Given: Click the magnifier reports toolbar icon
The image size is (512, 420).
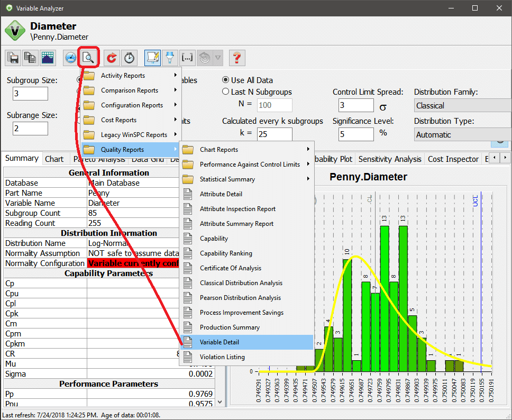Looking at the screenshot, I should click(89, 58).
